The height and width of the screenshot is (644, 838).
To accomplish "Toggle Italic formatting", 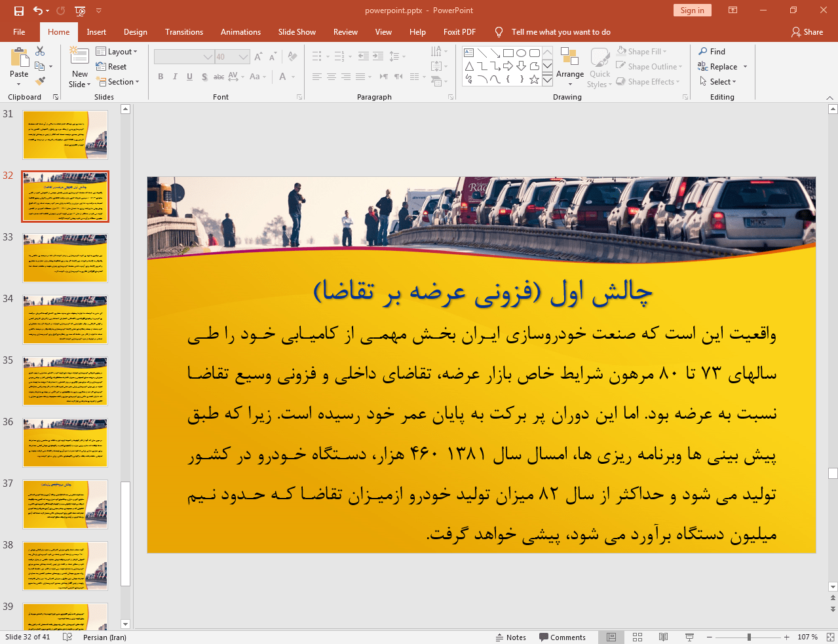I will pyautogui.click(x=175, y=77).
